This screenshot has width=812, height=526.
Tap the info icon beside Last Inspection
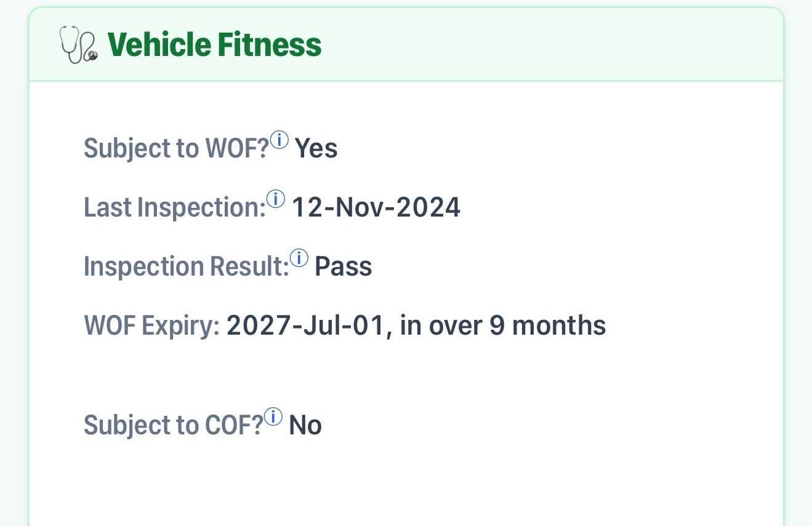click(x=276, y=199)
